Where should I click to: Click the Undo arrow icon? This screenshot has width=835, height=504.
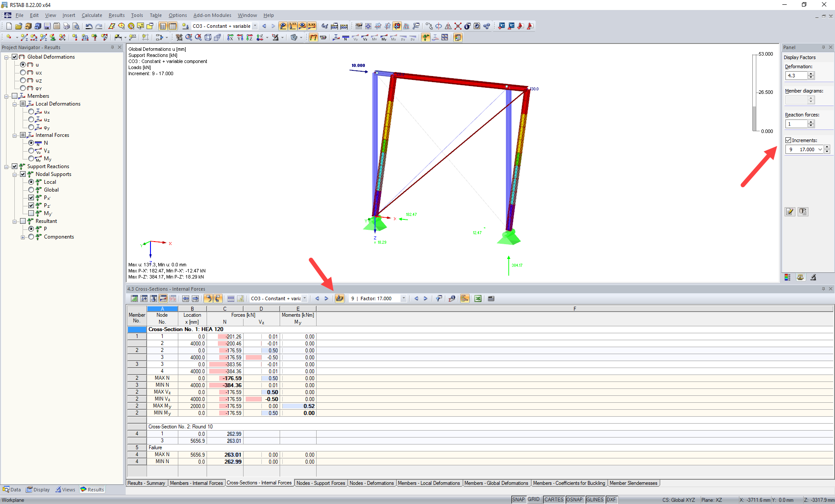(x=89, y=26)
